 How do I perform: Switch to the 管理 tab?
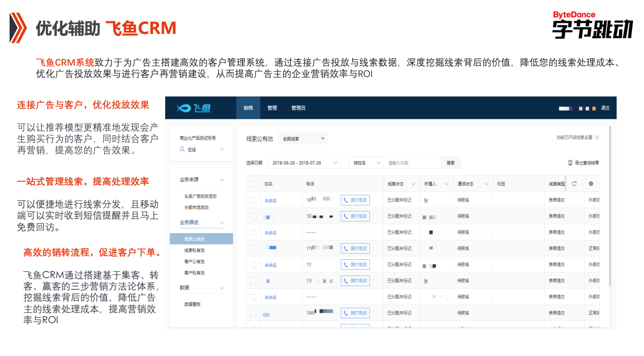[x=272, y=108]
